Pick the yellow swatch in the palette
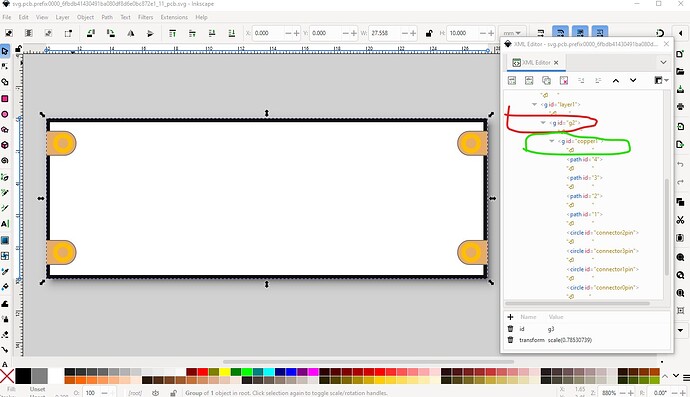Screen dimensions: 690x397 click(224, 372)
